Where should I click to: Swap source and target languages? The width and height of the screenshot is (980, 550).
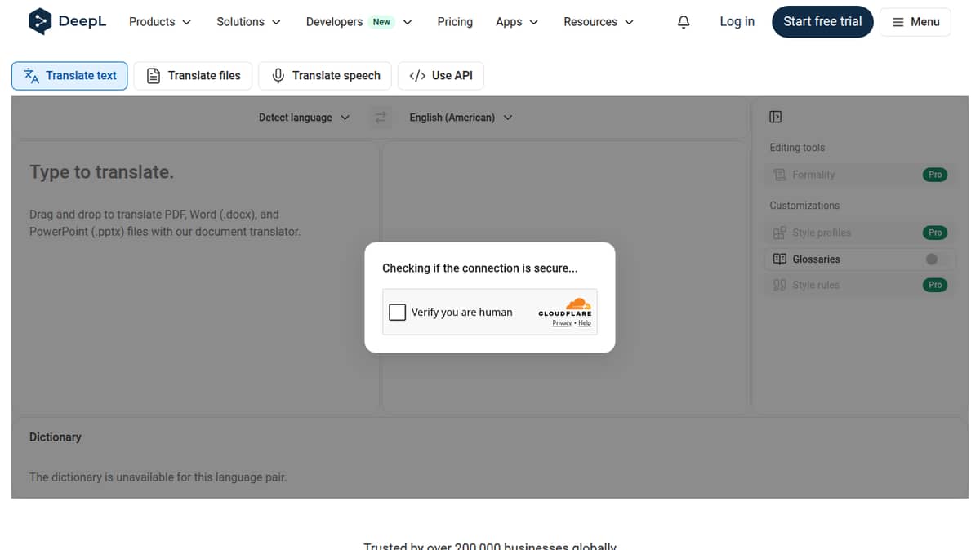(x=380, y=118)
